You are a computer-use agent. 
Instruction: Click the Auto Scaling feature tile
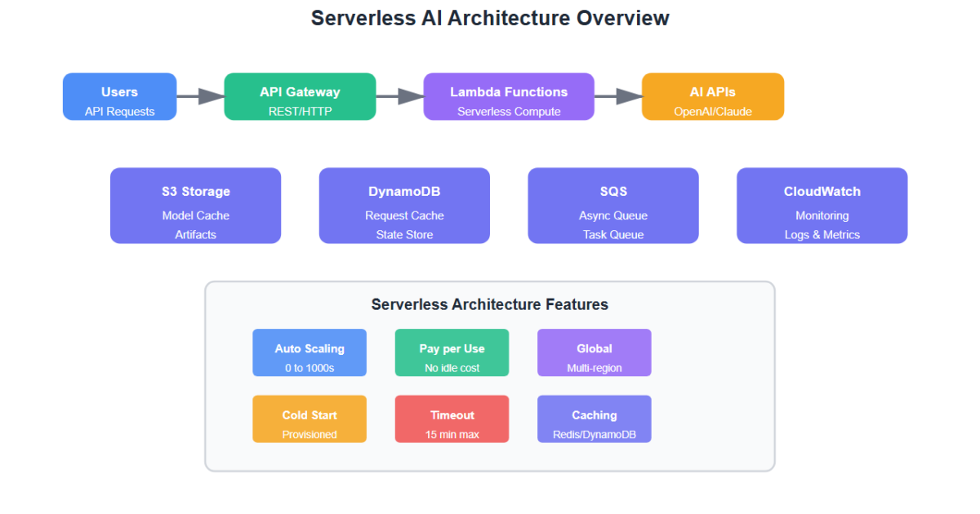pos(310,352)
